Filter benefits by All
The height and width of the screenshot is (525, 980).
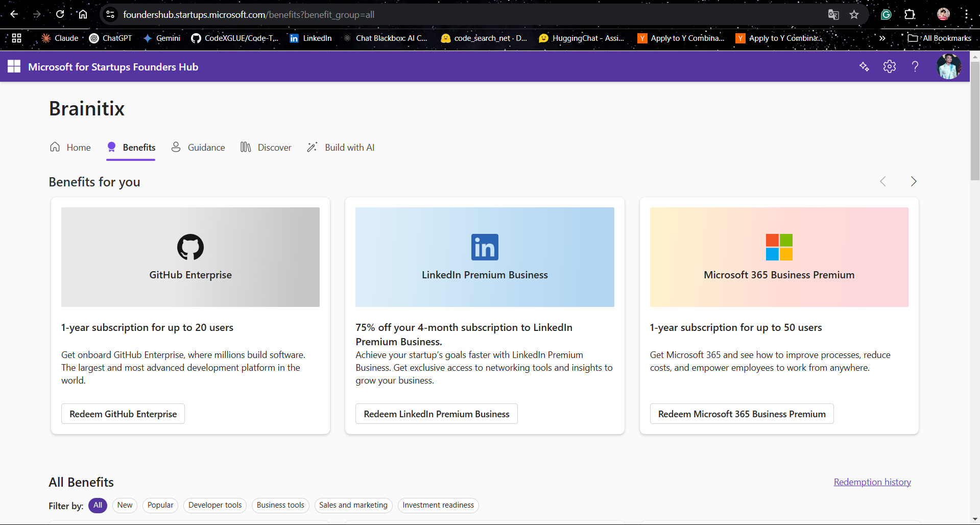click(x=98, y=505)
